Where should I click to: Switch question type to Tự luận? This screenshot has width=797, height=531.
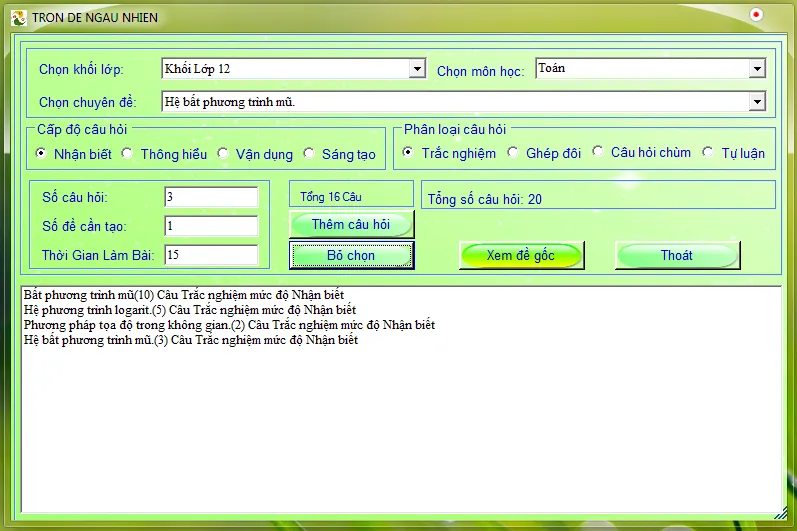click(708, 153)
